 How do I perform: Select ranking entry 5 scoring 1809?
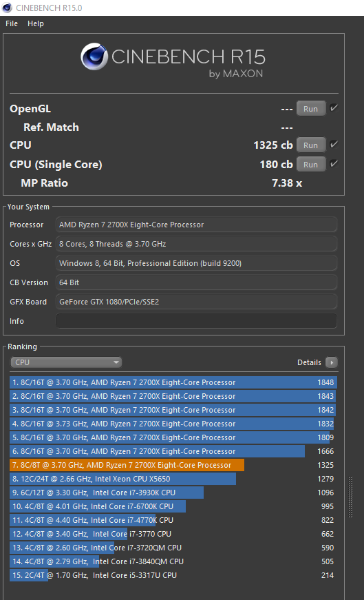tap(173, 437)
